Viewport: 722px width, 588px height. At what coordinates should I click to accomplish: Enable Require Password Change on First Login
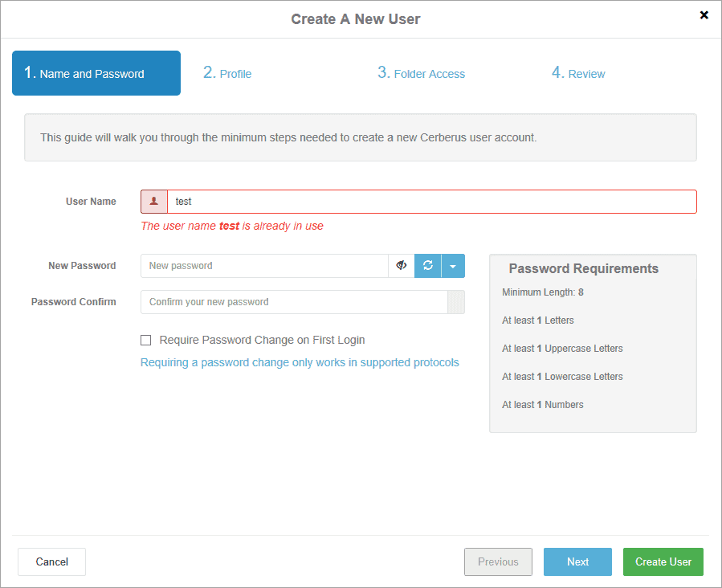(x=145, y=341)
